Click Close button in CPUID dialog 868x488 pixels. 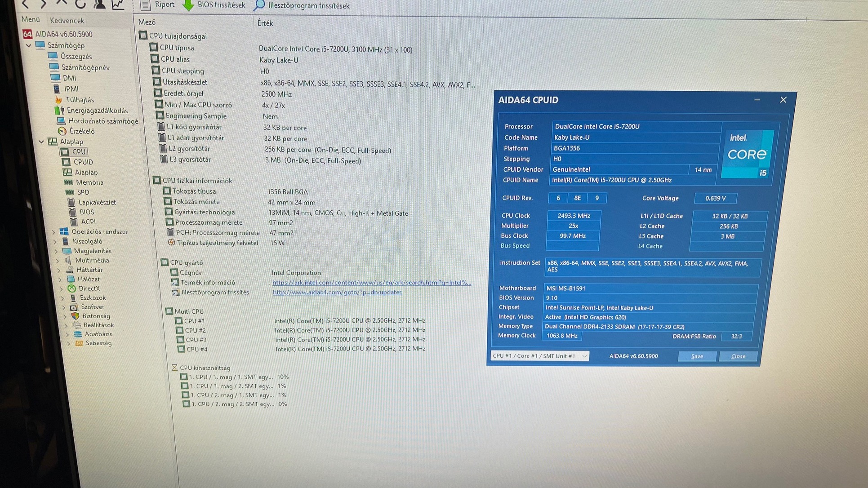pyautogui.click(x=738, y=356)
